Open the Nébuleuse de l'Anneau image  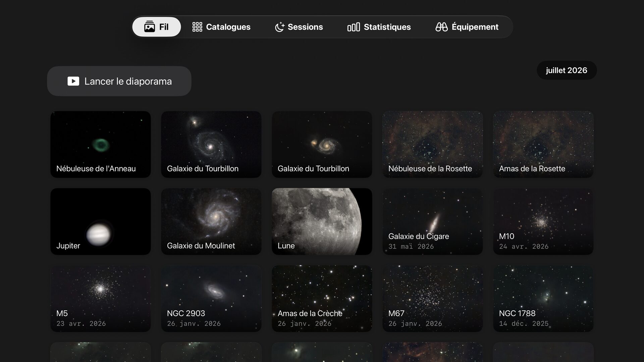pos(101,144)
